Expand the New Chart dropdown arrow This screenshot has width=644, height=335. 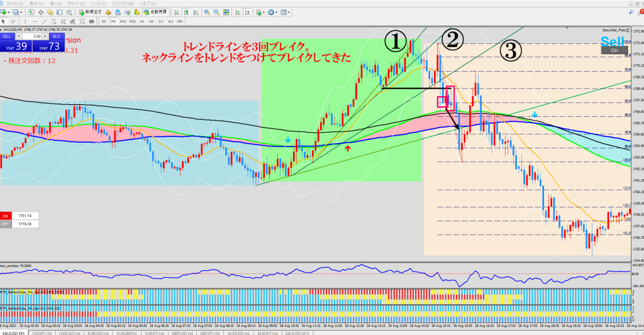8,13
